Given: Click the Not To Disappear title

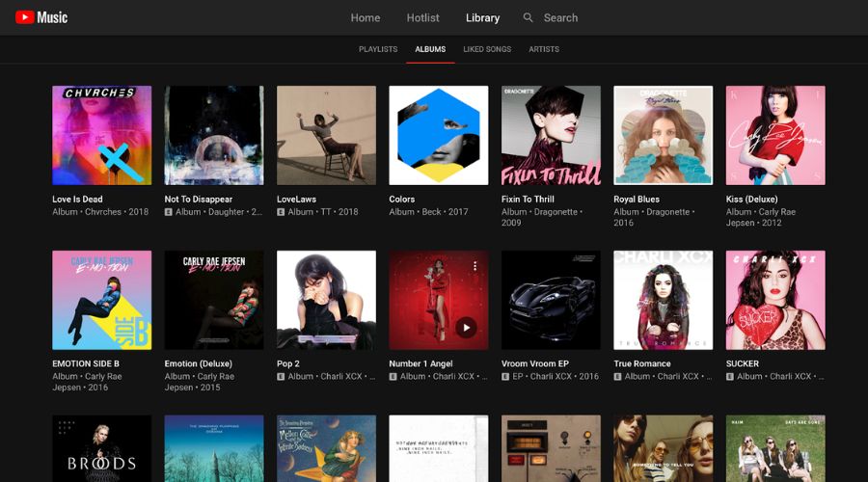Looking at the screenshot, I should pyautogui.click(x=198, y=200).
